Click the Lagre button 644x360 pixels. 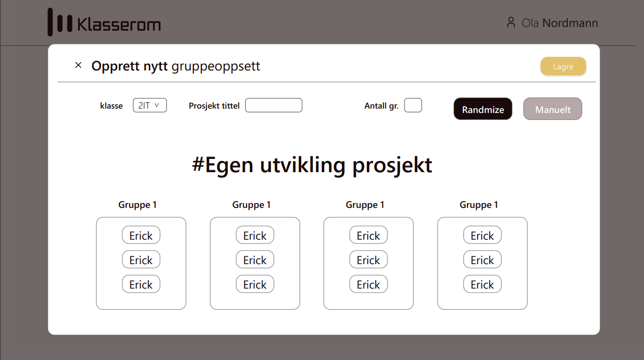(563, 66)
